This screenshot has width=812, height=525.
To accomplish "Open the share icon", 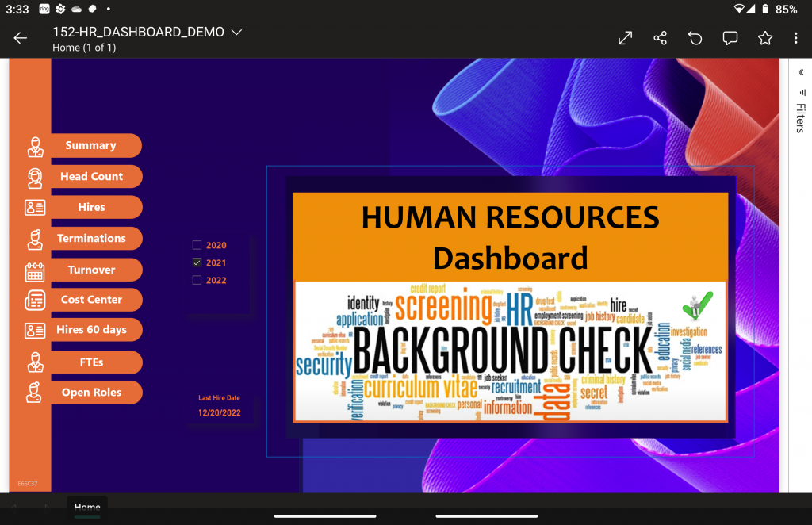I will click(660, 38).
